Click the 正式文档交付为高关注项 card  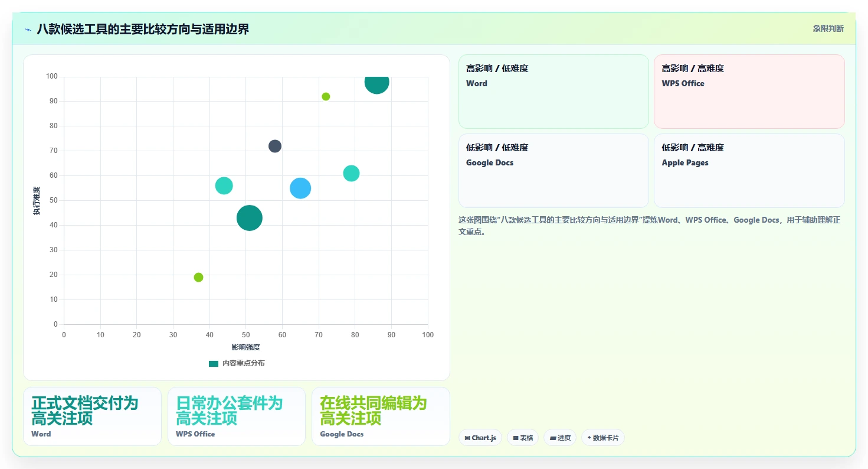point(92,416)
